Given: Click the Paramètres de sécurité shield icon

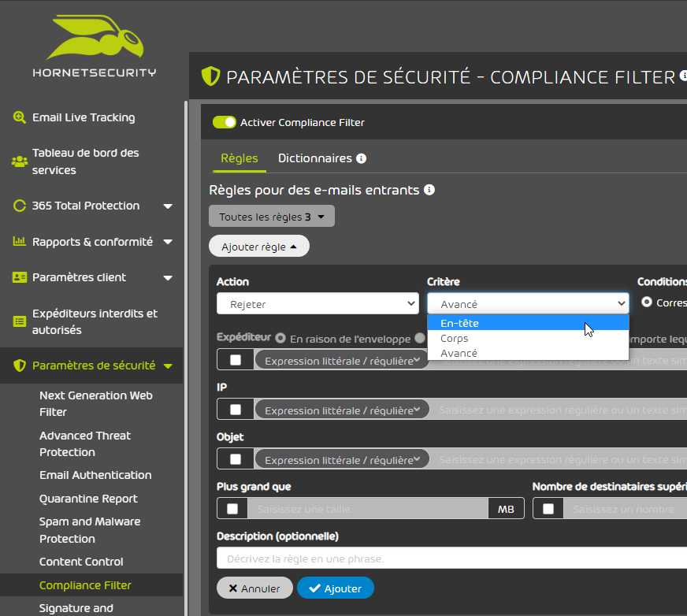Looking at the screenshot, I should [x=19, y=366].
